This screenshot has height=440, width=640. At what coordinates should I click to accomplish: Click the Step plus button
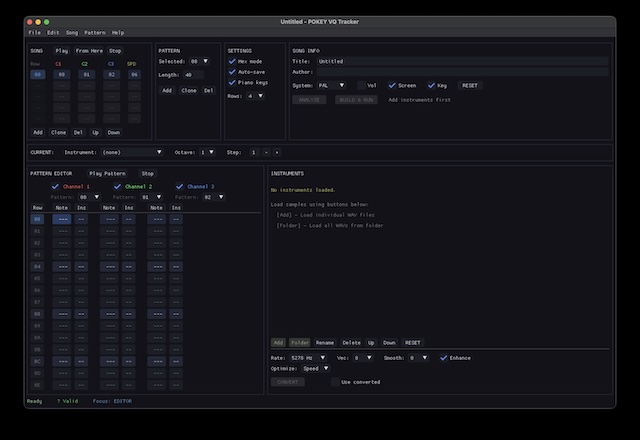pos(277,152)
